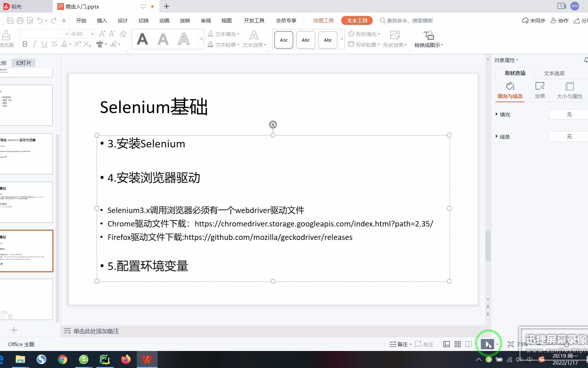Open the Slide Show (放映) ribbon tab
This screenshot has height=368, width=588.
[185, 20]
